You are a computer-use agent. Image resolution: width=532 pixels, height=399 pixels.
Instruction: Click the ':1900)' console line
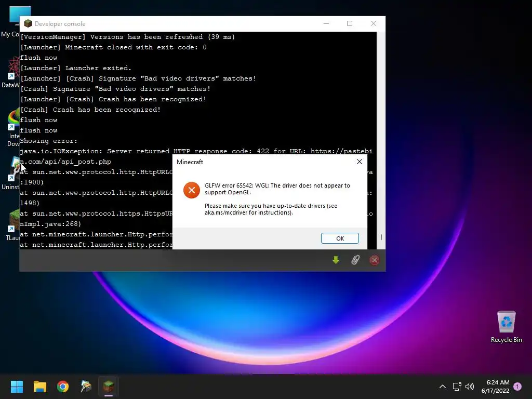coord(32,182)
